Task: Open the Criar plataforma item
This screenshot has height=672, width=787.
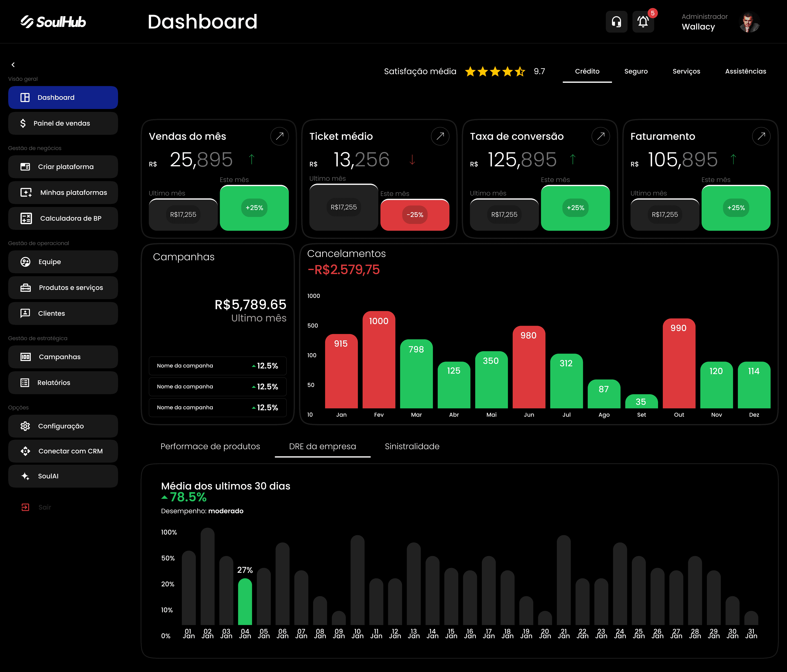Action: click(63, 167)
